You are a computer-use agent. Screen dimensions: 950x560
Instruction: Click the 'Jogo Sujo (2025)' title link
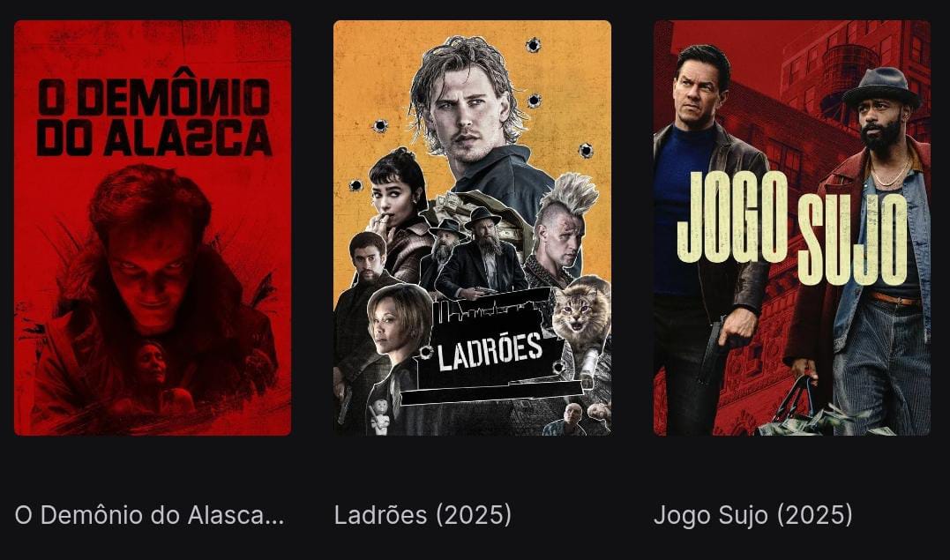pyautogui.click(x=753, y=515)
